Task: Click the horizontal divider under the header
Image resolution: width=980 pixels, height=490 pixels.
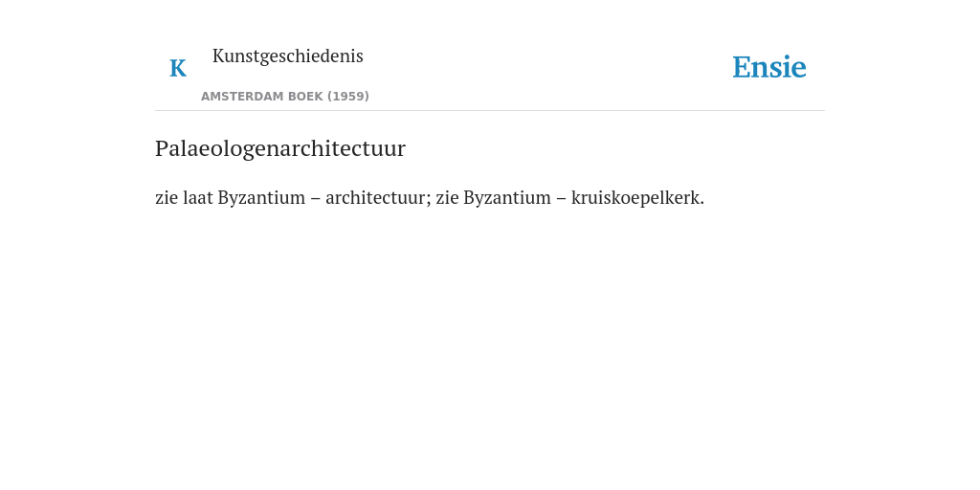Action: pyautogui.click(x=490, y=111)
